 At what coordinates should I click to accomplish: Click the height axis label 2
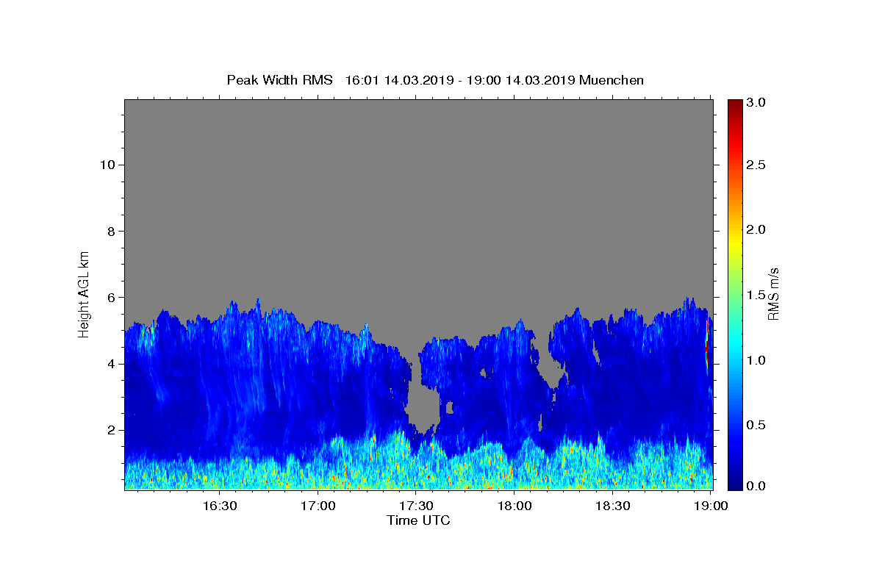pyautogui.click(x=110, y=430)
